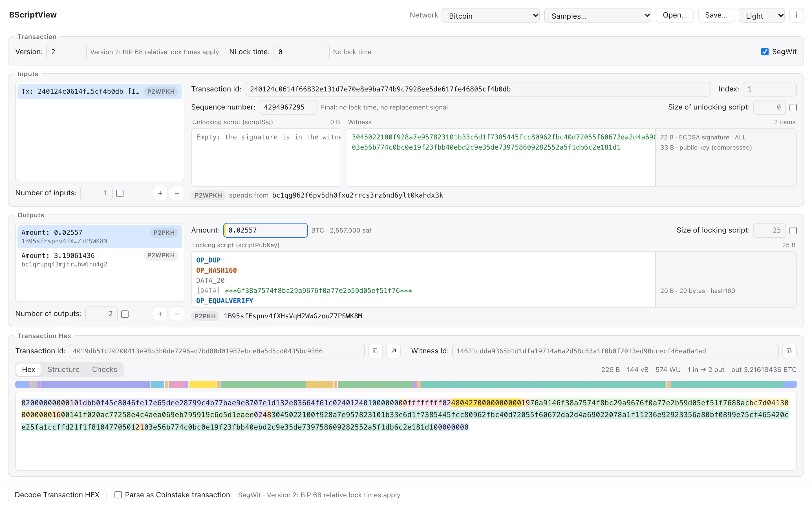
Task: Click the P2PKH address 1B95sfFspnv4fXHsVqH2WWGzouZ7PSWK8M
Action: [x=293, y=316]
